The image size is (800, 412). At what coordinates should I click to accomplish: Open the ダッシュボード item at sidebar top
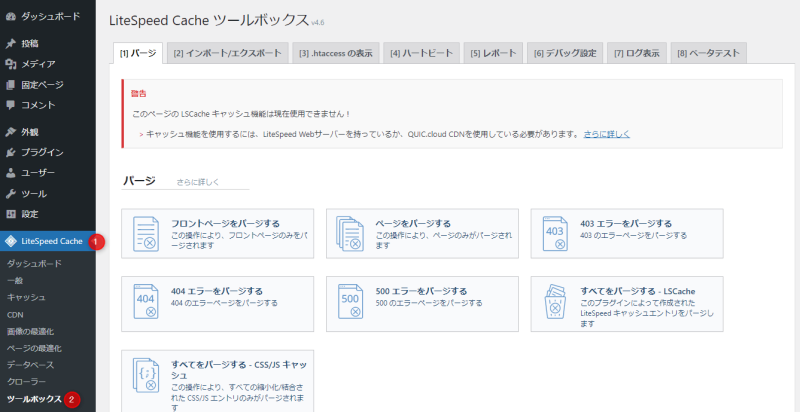tap(48, 16)
